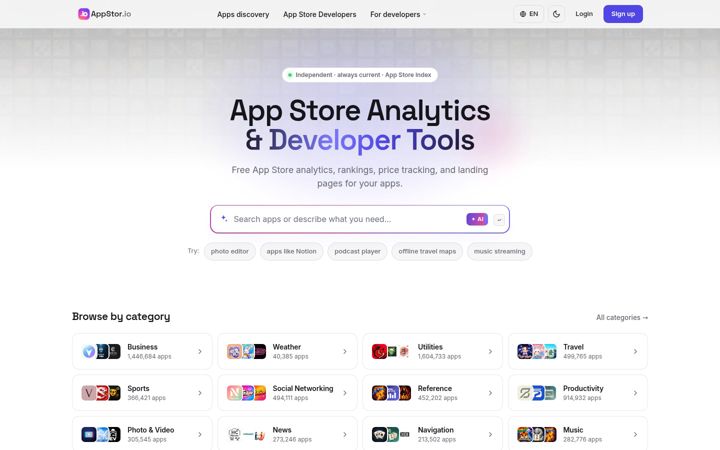The height and width of the screenshot is (450, 720).
Task: Click the enter key icon in search box
Action: point(499,219)
